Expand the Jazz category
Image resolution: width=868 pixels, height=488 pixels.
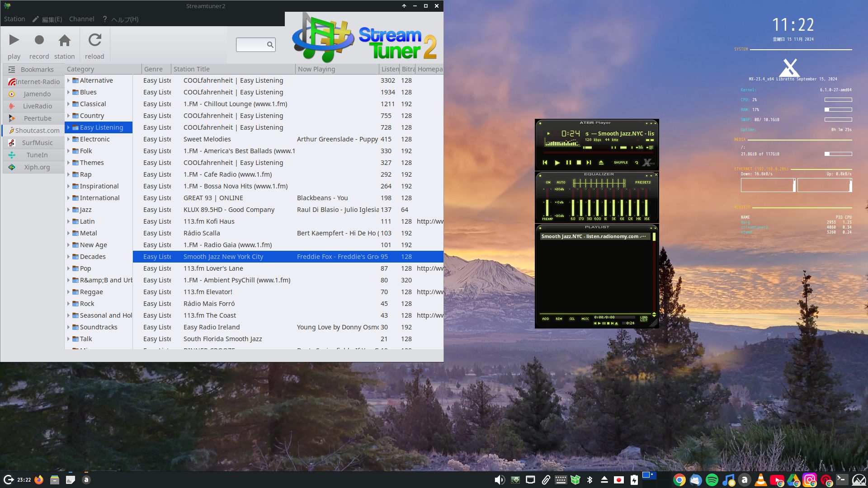click(x=69, y=210)
